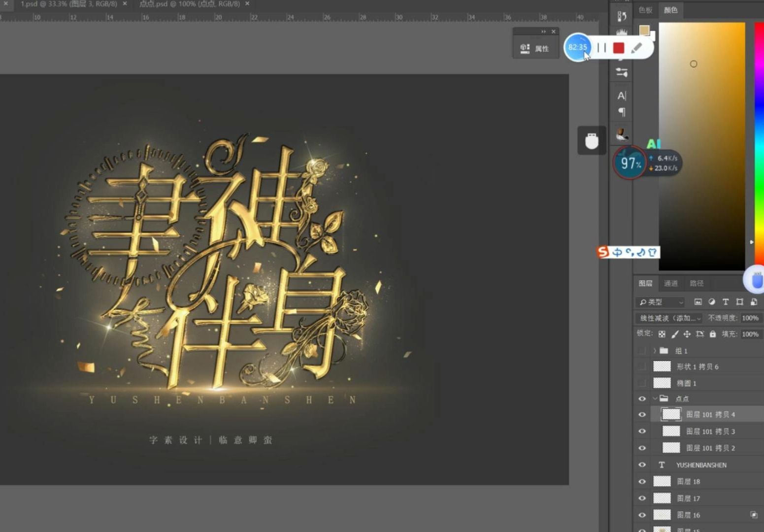The height and width of the screenshot is (532, 764).
Task: Filter layers by smart object icon
Action: [x=754, y=302]
